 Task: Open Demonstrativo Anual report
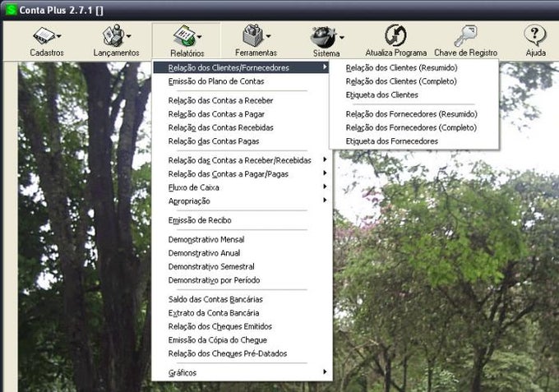204,253
